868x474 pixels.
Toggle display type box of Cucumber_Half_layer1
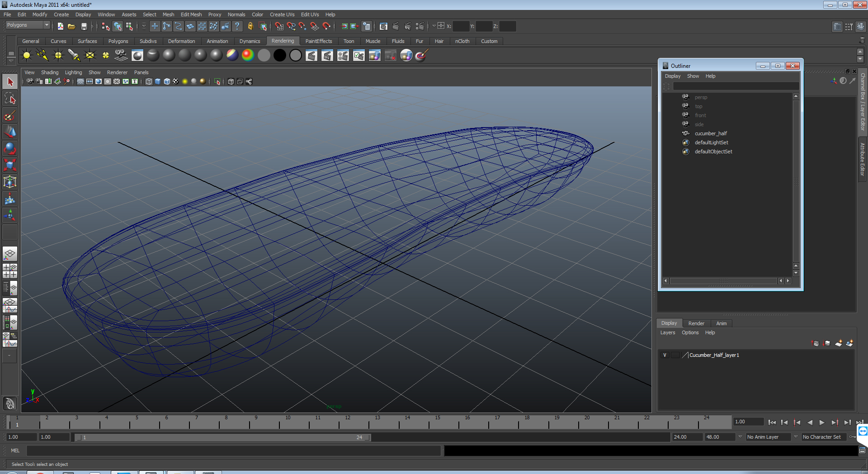point(675,355)
